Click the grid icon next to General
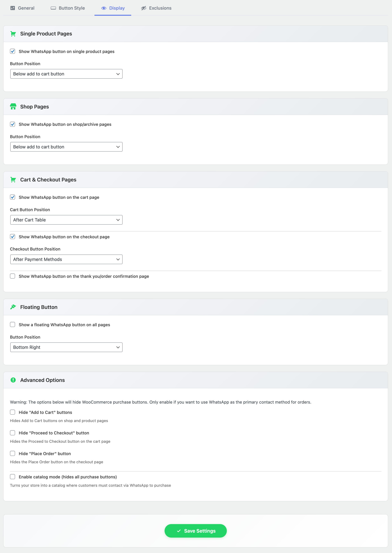Screen dimensions: 392x553 (13, 8)
